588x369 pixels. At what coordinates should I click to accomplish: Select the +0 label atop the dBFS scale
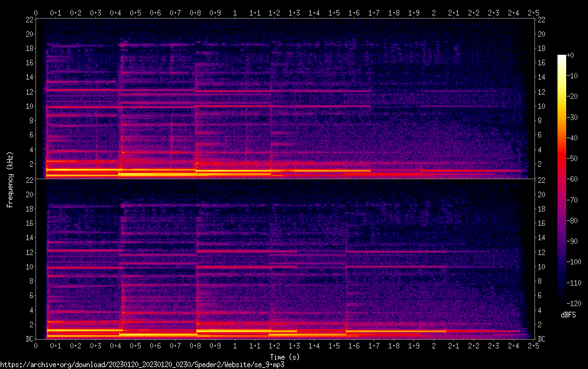point(576,56)
